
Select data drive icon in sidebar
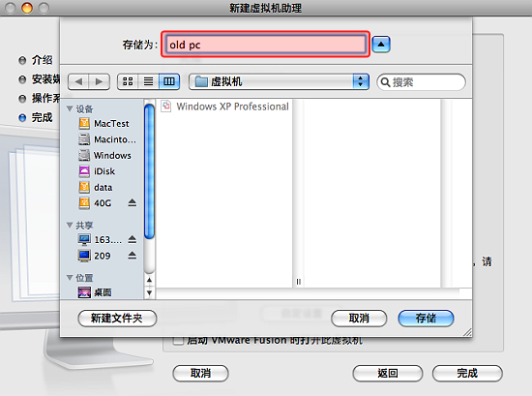pyautogui.click(x=84, y=187)
